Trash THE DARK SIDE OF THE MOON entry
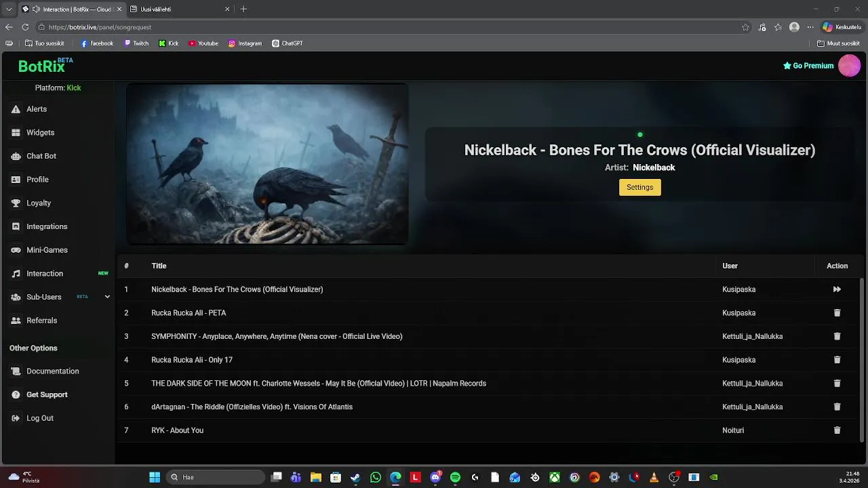This screenshot has height=488, width=868. [837, 384]
